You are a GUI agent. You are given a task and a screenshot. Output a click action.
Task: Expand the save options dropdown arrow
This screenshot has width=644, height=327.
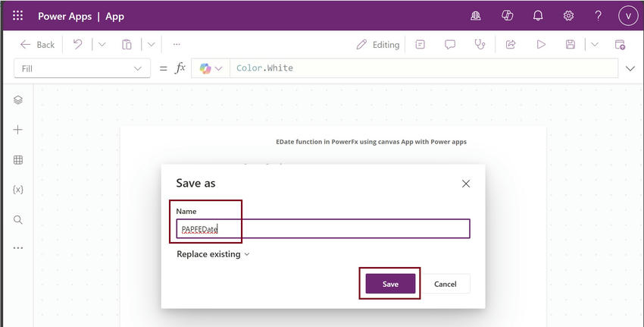click(595, 45)
